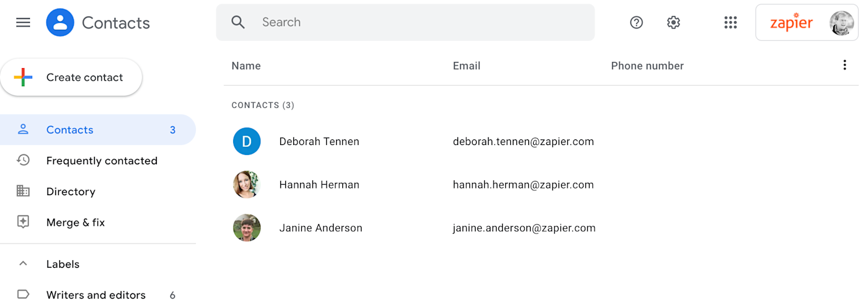Open the main hamburger menu

[x=23, y=23]
